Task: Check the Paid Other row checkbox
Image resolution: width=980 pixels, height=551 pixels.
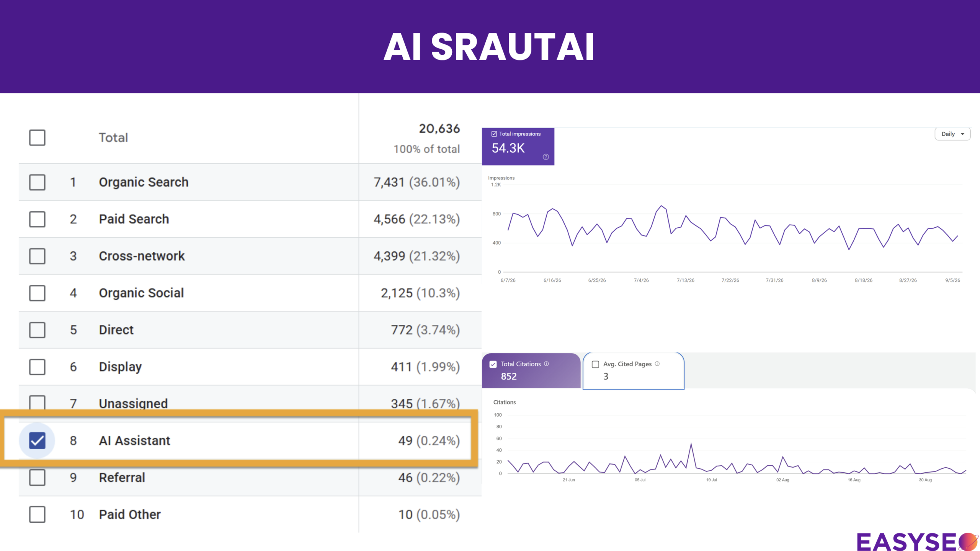Action: pyautogui.click(x=37, y=515)
